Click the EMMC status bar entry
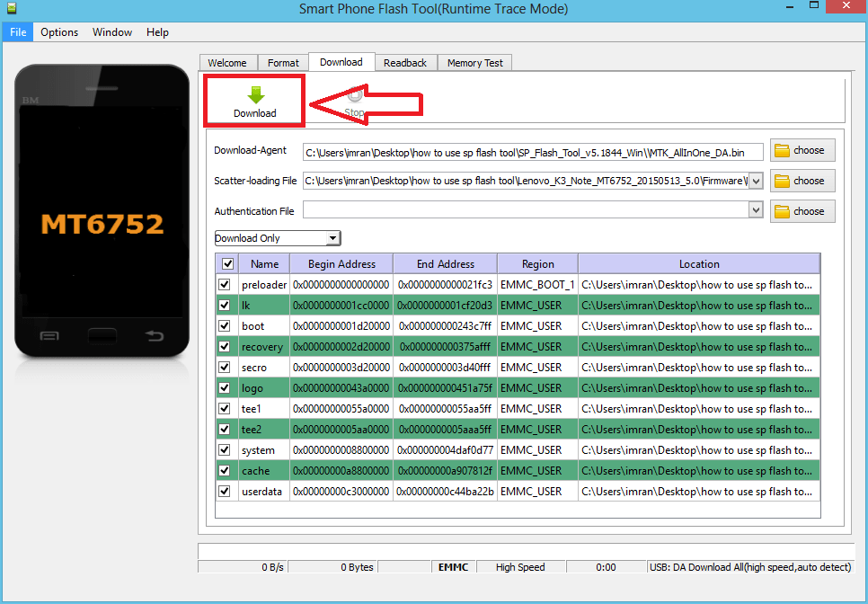868x604 pixels. (x=454, y=567)
